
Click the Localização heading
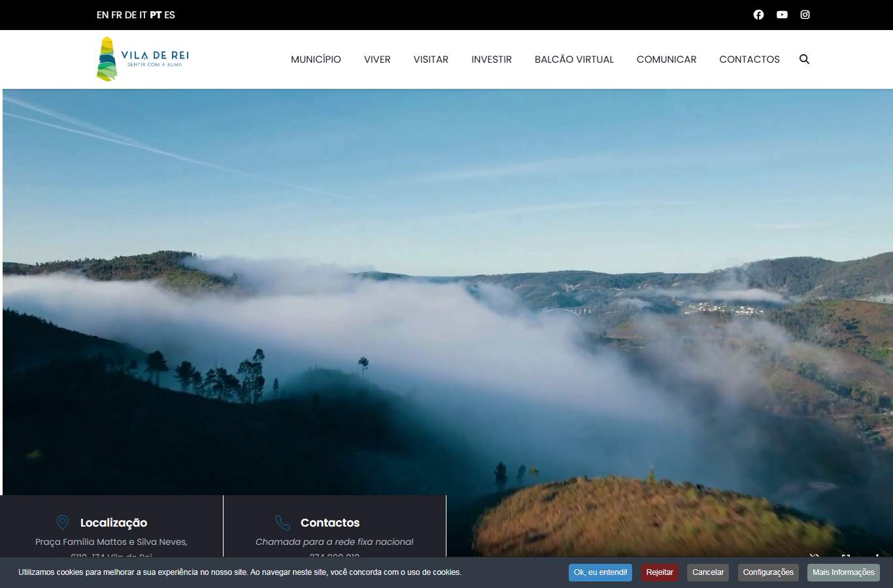tap(114, 523)
